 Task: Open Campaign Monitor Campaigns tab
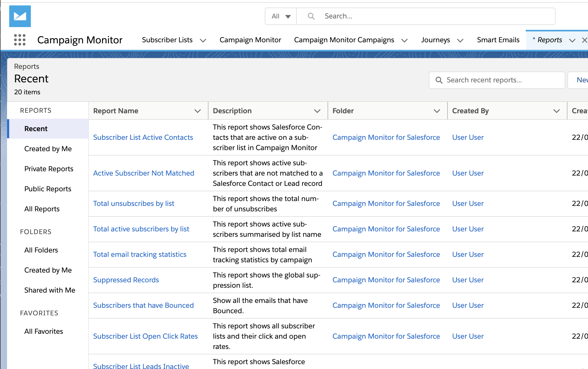tap(344, 40)
